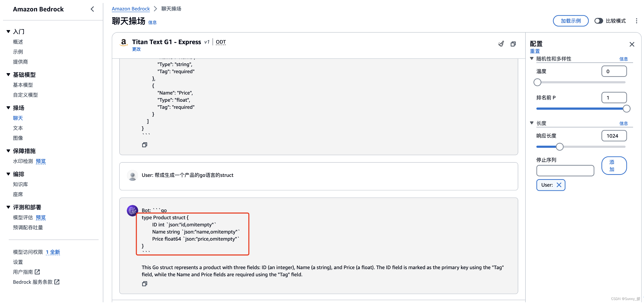Open 模型评估 page

click(23, 217)
